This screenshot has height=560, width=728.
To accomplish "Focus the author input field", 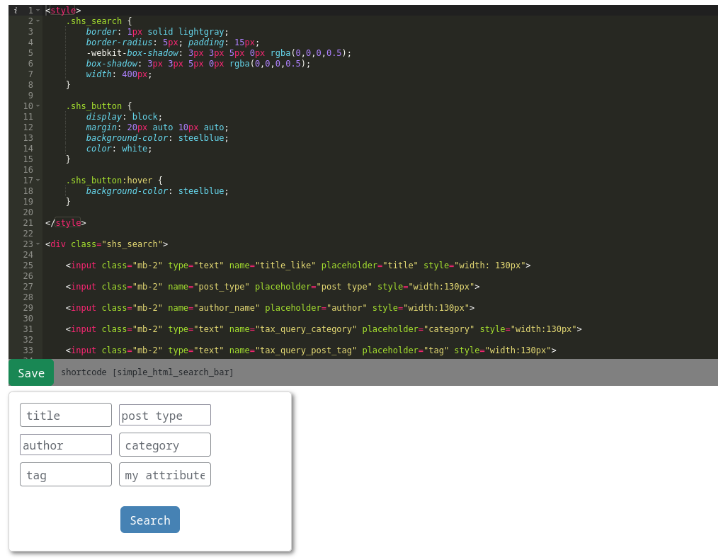I will 66,445.
